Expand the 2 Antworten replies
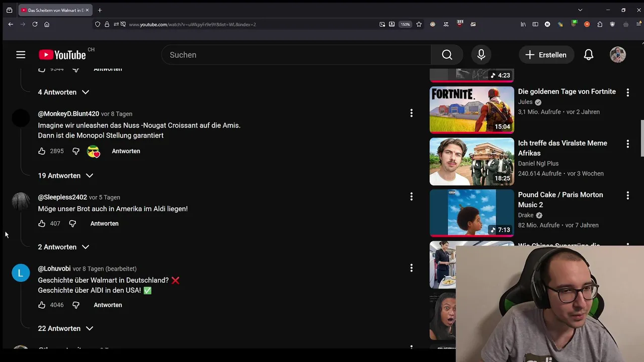The height and width of the screenshot is (362, 644). click(63, 247)
